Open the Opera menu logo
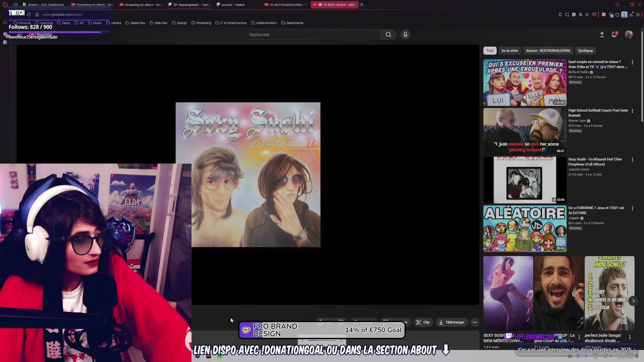Viewport: 644px width, 362px height. (5, 5)
